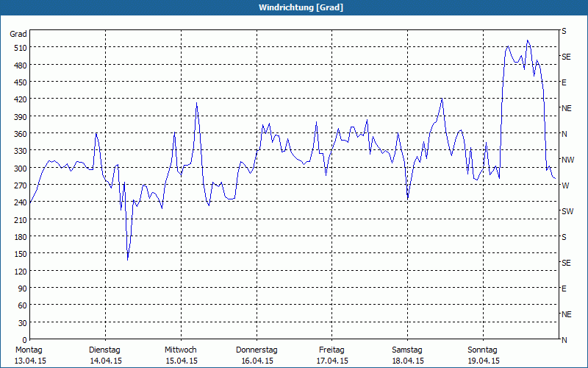Click the 480 y-axis value

point(21,66)
